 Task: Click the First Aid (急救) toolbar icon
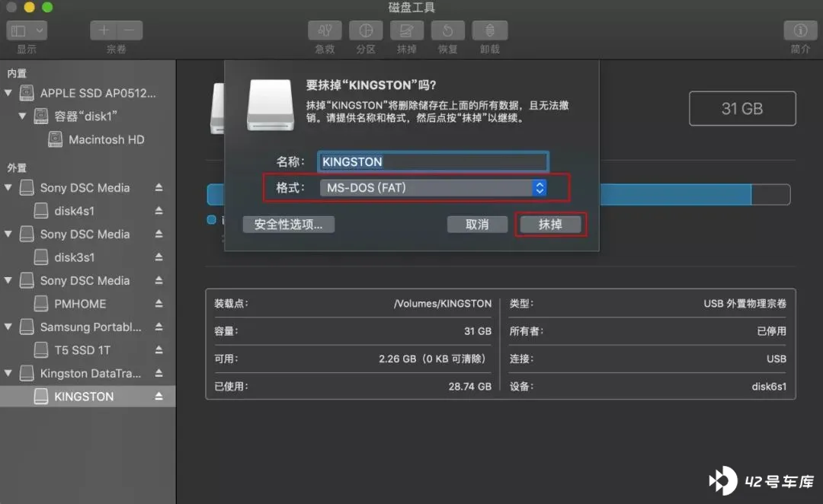[x=325, y=30]
